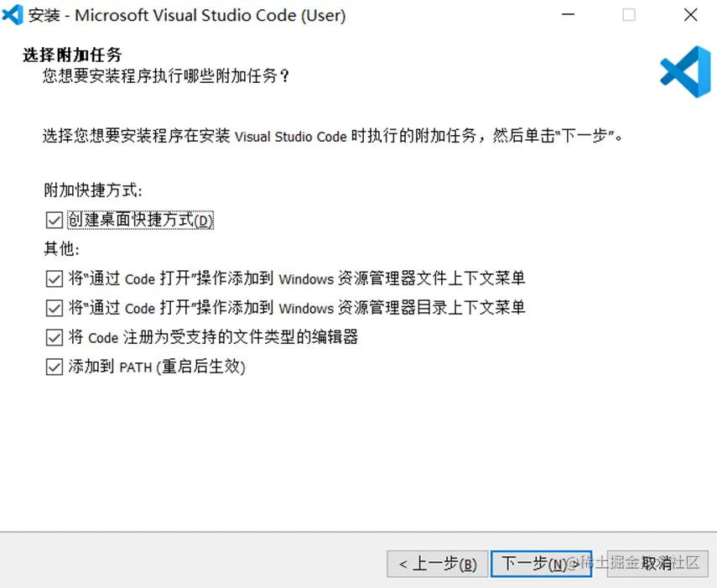Click the large VS Code logo on the right
Viewport: 717px width, 588px height.
685,72
